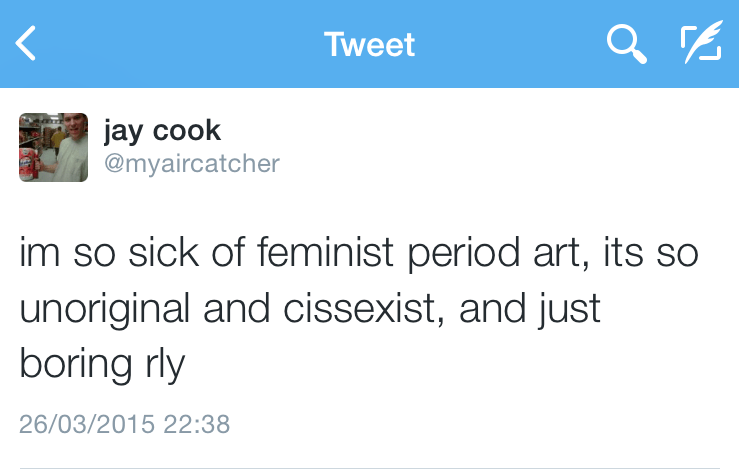Click the divider line below the timestamp
This screenshot has height=470, width=739.
click(369, 466)
